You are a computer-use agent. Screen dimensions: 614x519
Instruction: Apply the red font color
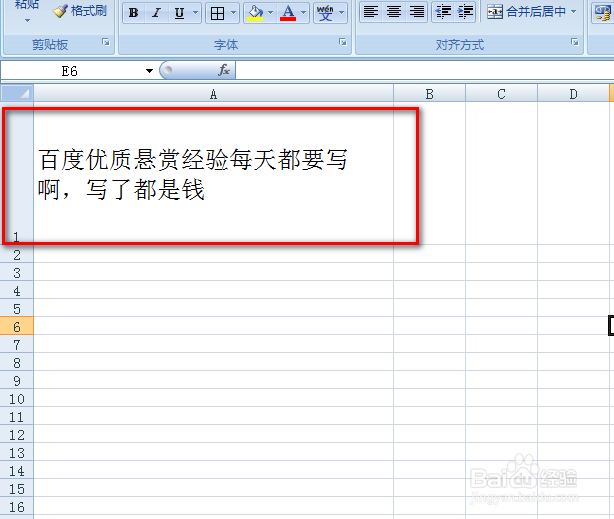[x=288, y=13]
